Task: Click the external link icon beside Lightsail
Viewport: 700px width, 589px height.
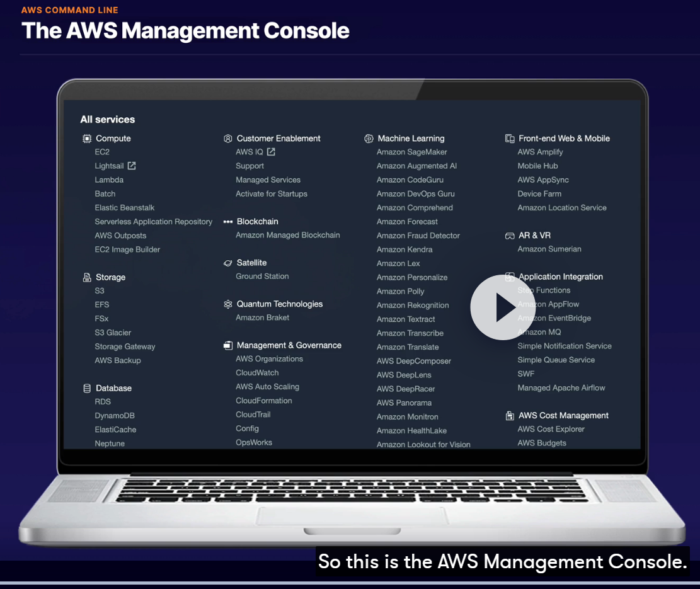Action: (131, 166)
